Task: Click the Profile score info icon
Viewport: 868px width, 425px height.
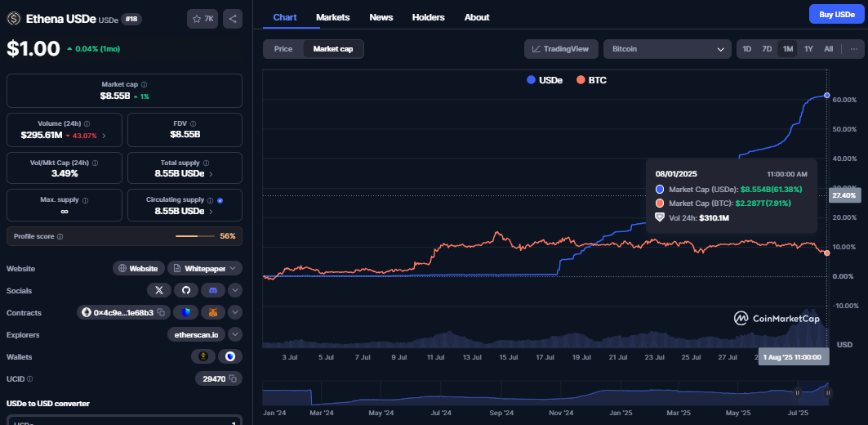Action: pyautogui.click(x=60, y=236)
